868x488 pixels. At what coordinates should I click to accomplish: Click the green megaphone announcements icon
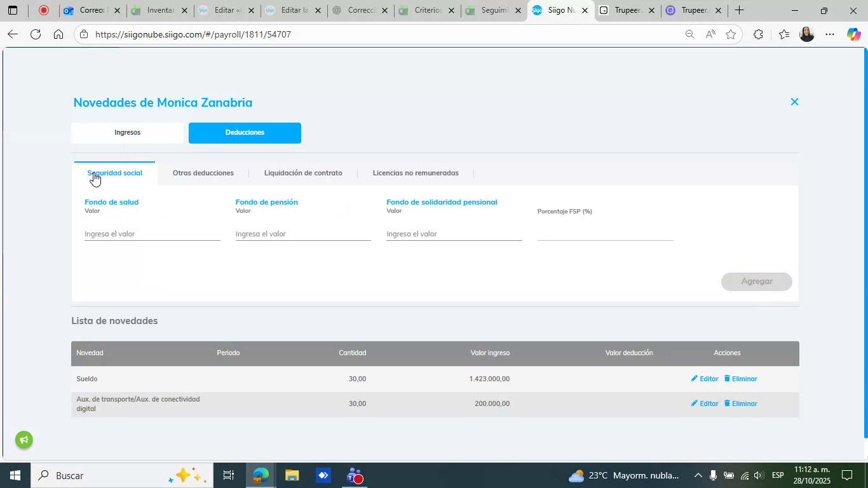(x=24, y=440)
